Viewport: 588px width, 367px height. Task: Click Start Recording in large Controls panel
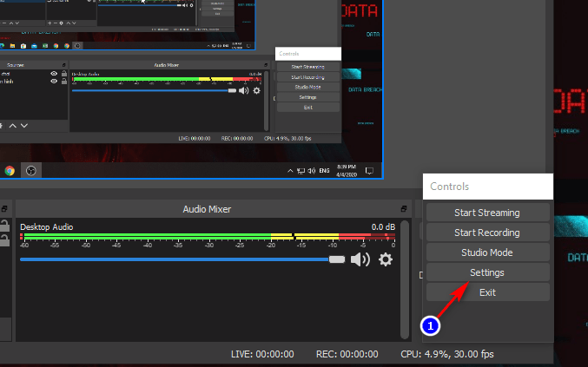(487, 233)
